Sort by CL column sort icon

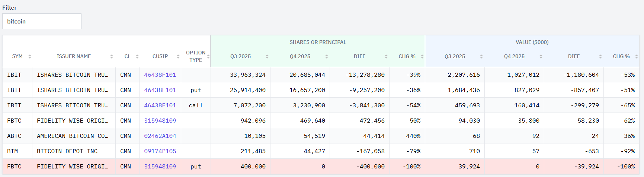(137, 57)
